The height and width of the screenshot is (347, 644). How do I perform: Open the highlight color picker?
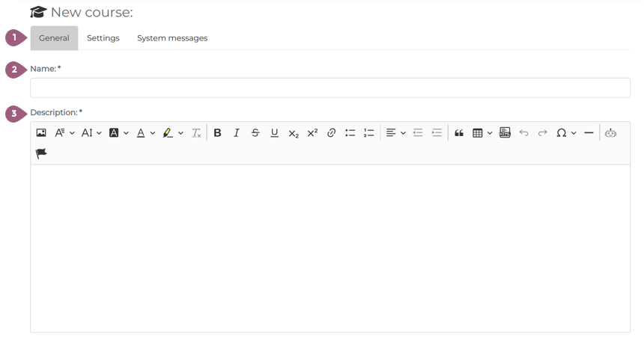point(172,133)
